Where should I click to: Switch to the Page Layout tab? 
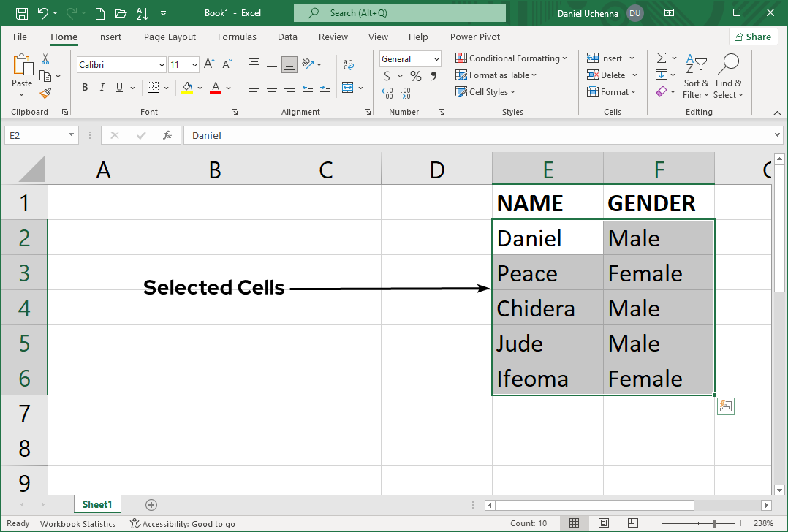pyautogui.click(x=170, y=37)
